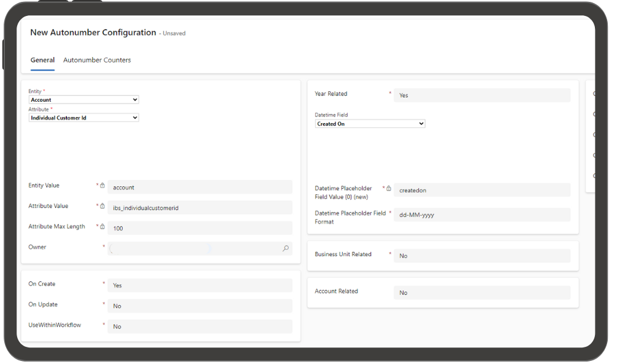Select the General tab
The height and width of the screenshot is (364, 628).
tap(42, 60)
